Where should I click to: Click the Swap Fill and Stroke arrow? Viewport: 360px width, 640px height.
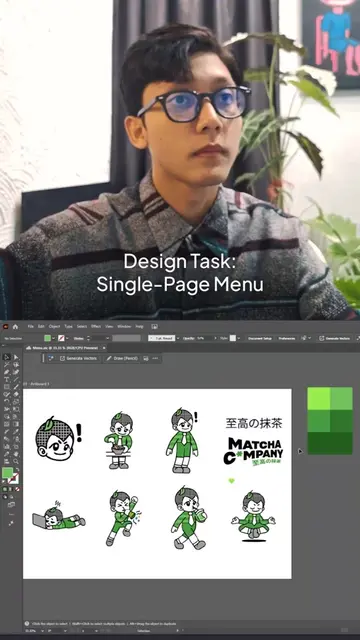(x=17, y=469)
